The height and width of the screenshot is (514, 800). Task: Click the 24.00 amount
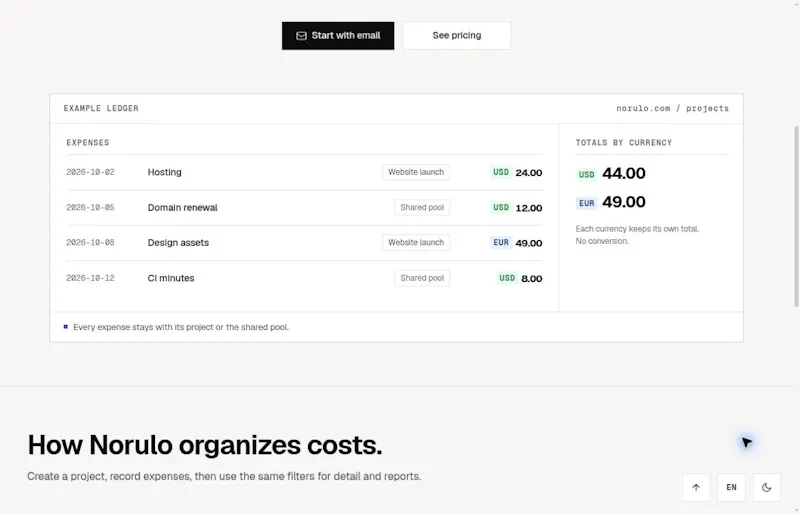click(x=529, y=173)
